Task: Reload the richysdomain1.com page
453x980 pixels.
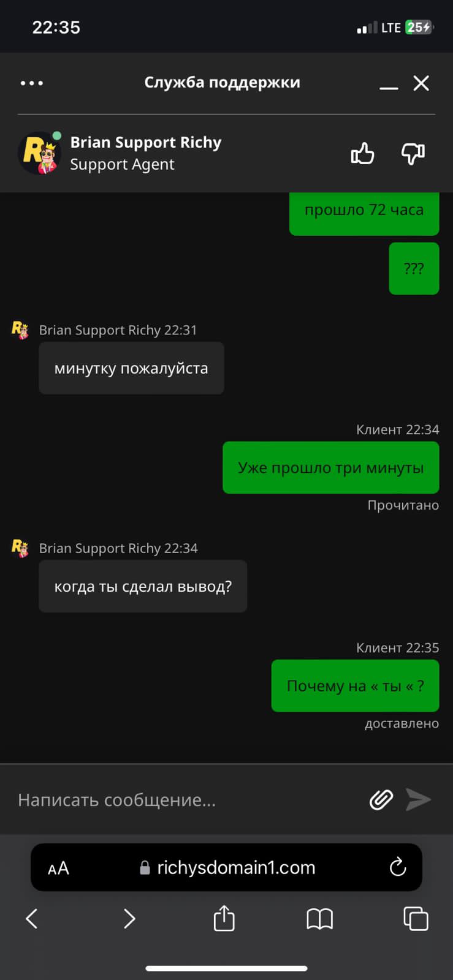Action: pos(398,867)
